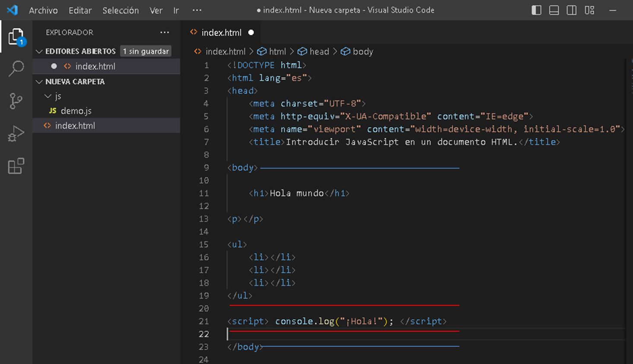Click the HTML file icon in index.html breadcrumb

click(198, 52)
